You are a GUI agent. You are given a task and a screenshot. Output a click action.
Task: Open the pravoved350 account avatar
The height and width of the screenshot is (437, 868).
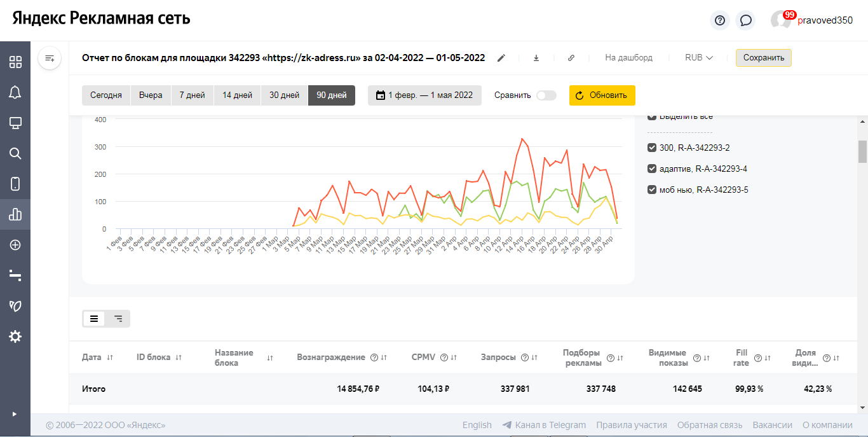(781, 20)
